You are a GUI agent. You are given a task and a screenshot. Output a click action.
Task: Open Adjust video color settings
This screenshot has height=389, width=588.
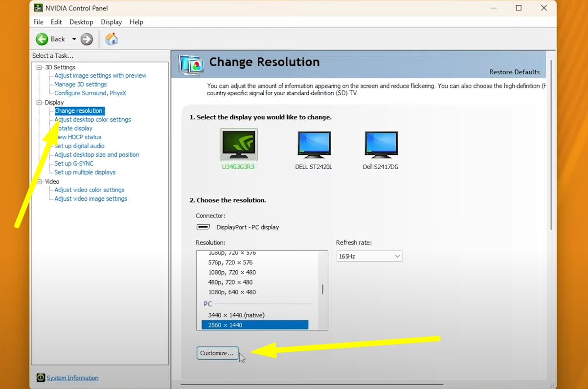coord(90,190)
